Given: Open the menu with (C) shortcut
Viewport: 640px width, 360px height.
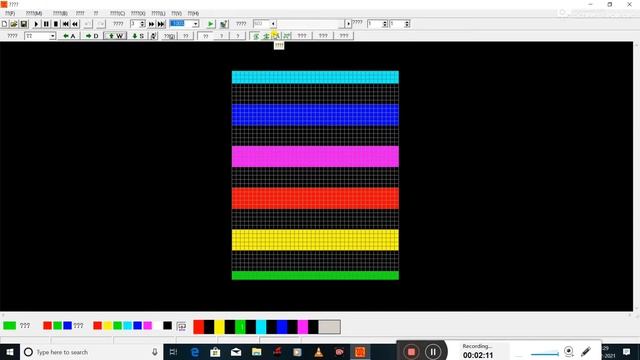Looking at the screenshot, I should 118,13.
